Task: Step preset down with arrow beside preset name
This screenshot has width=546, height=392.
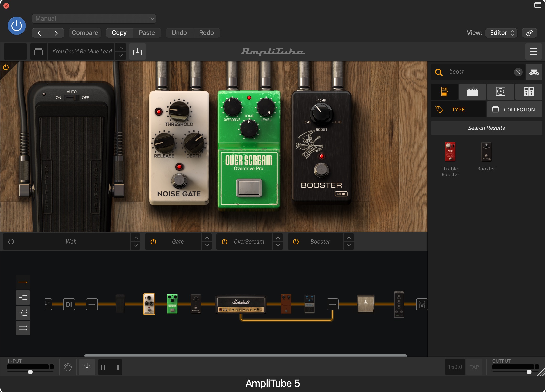Action: point(121,55)
